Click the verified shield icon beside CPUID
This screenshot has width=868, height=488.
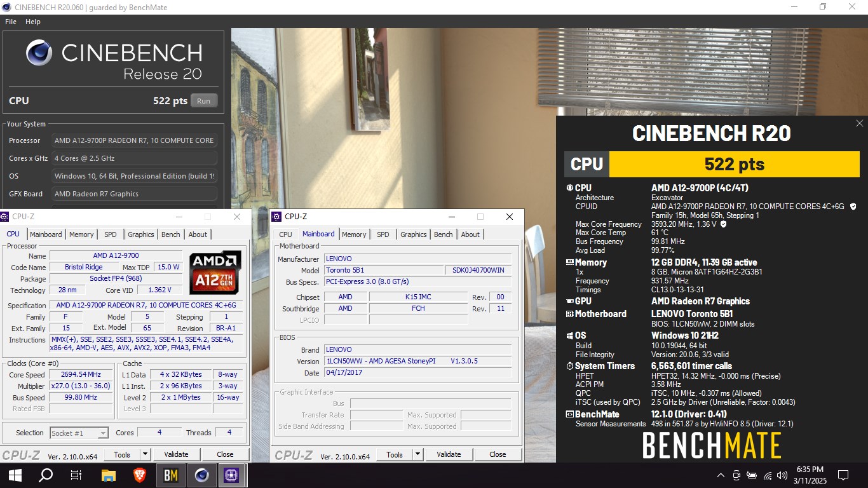click(x=853, y=207)
